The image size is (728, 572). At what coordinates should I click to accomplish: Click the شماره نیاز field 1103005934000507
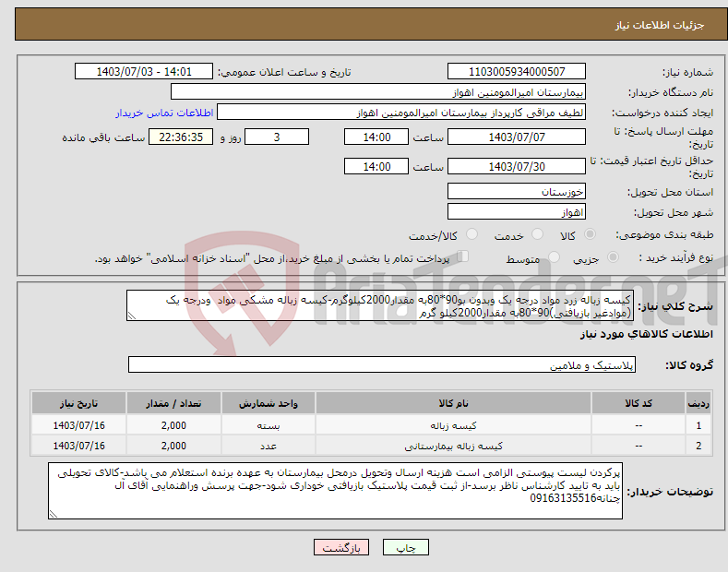pyautogui.click(x=517, y=72)
